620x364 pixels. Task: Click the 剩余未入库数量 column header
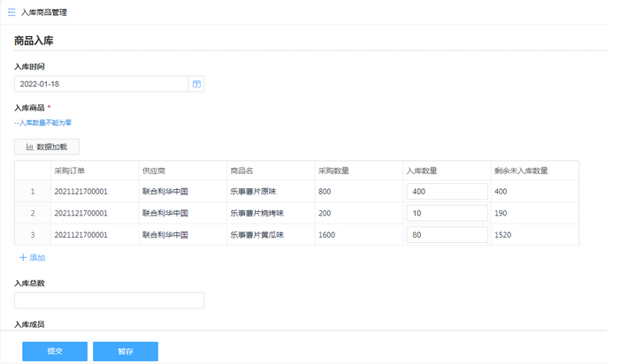click(x=521, y=171)
